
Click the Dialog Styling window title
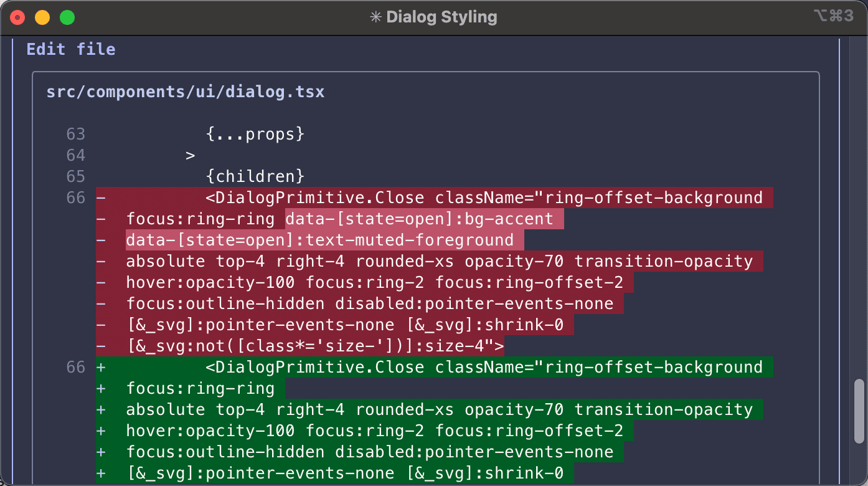(441, 17)
